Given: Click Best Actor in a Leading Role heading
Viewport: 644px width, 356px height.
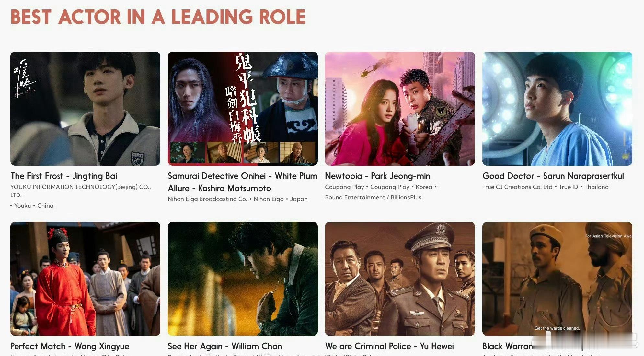Looking at the screenshot, I should pos(158,17).
